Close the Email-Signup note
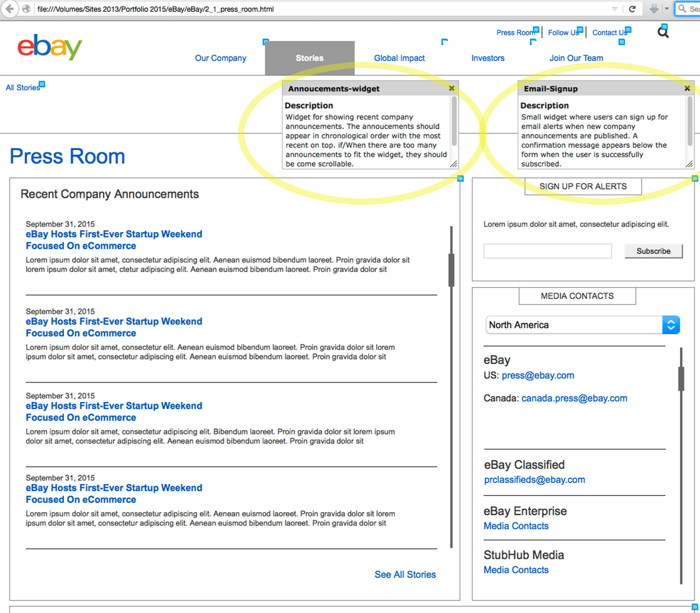The image size is (700, 613). [687, 88]
